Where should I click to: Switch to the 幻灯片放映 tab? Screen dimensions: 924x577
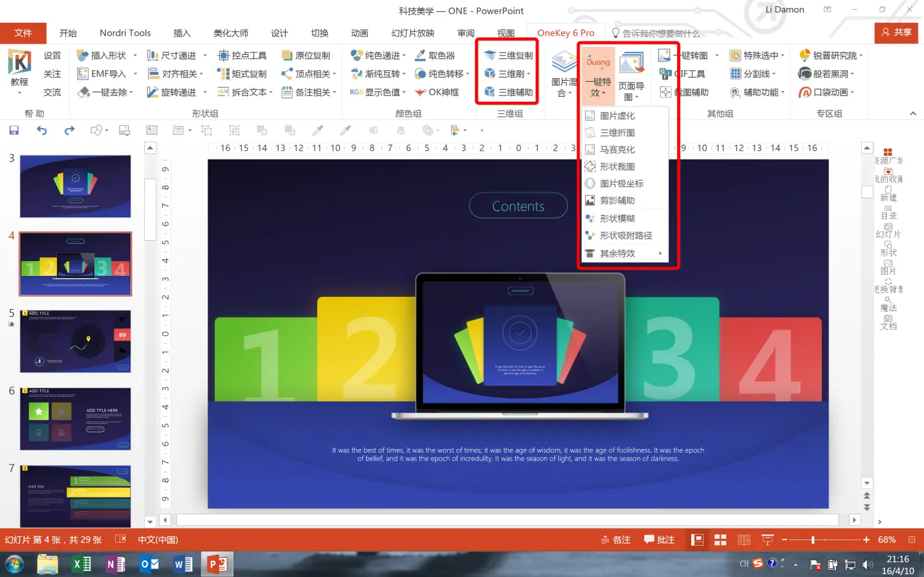(413, 33)
